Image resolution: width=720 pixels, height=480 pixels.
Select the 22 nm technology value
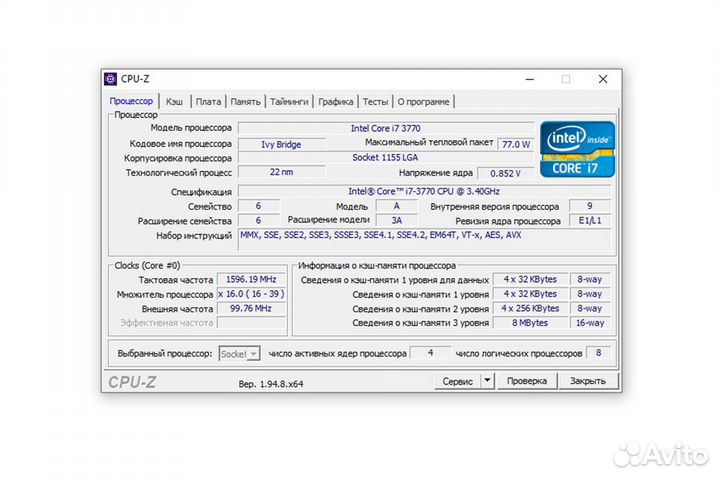[x=281, y=172]
